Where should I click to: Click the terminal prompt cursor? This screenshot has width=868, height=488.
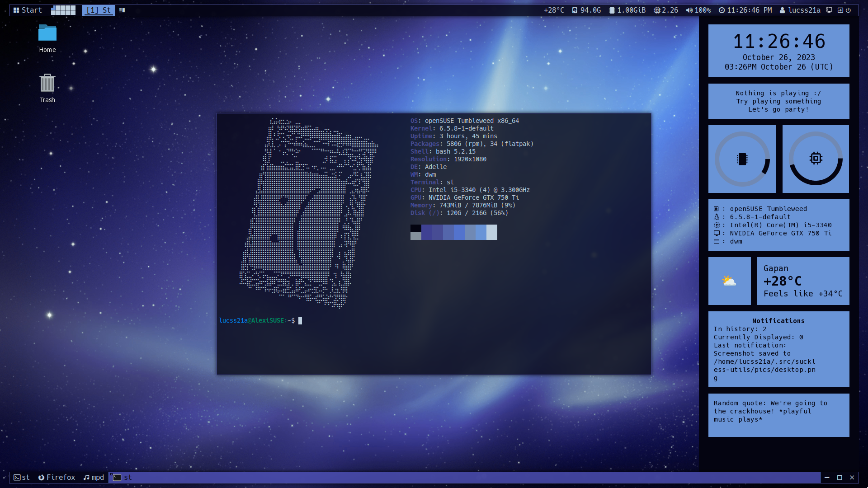coord(300,320)
